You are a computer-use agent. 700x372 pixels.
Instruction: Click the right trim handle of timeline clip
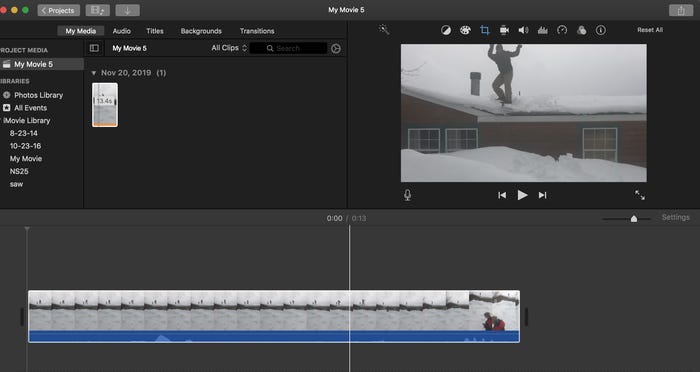[526, 317]
